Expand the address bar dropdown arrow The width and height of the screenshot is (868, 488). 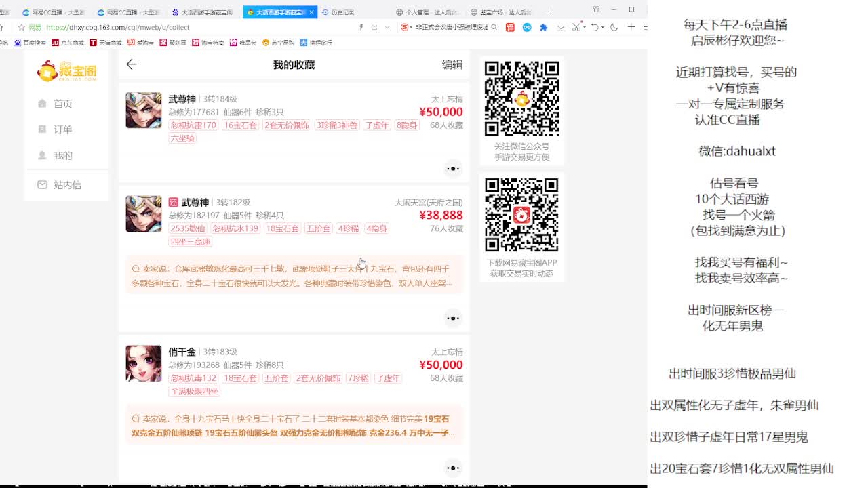coord(387,27)
